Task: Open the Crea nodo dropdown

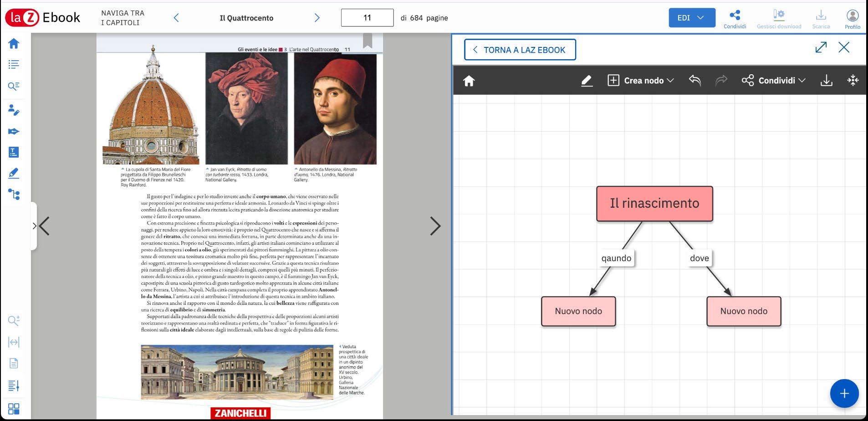Action: click(640, 81)
